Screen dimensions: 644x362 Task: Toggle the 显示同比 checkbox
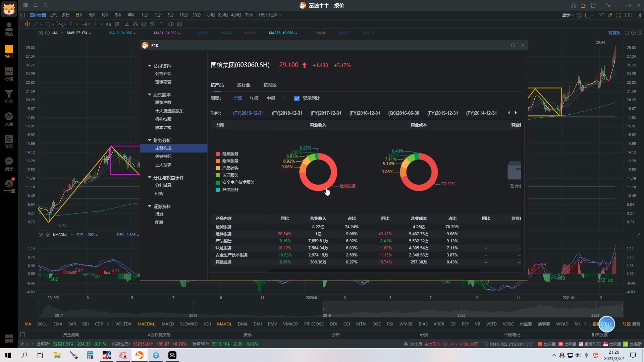pyautogui.click(x=297, y=99)
